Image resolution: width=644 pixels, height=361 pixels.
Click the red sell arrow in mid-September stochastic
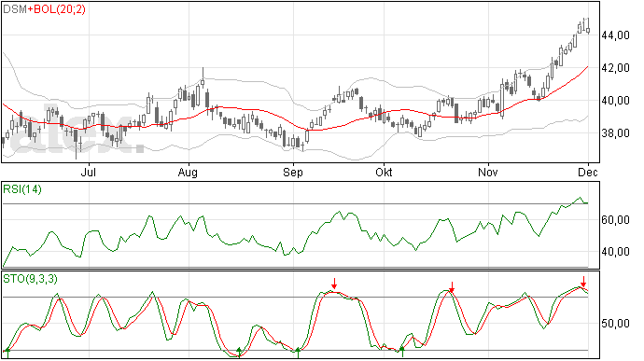pyautogui.click(x=334, y=284)
